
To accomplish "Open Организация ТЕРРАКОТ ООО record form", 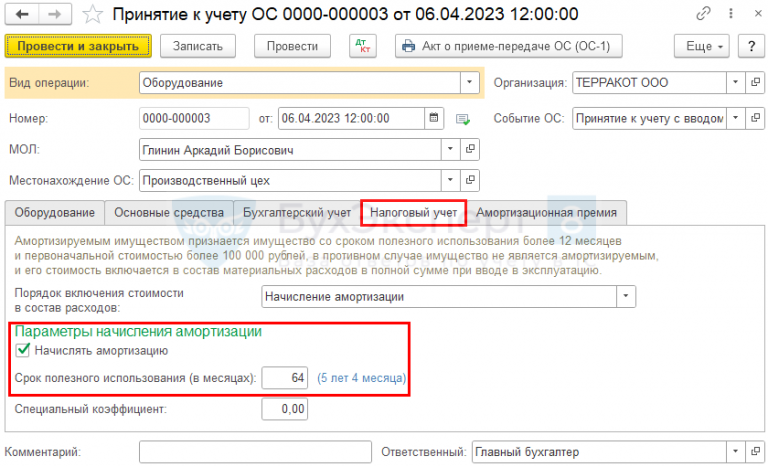I will click(x=755, y=83).
